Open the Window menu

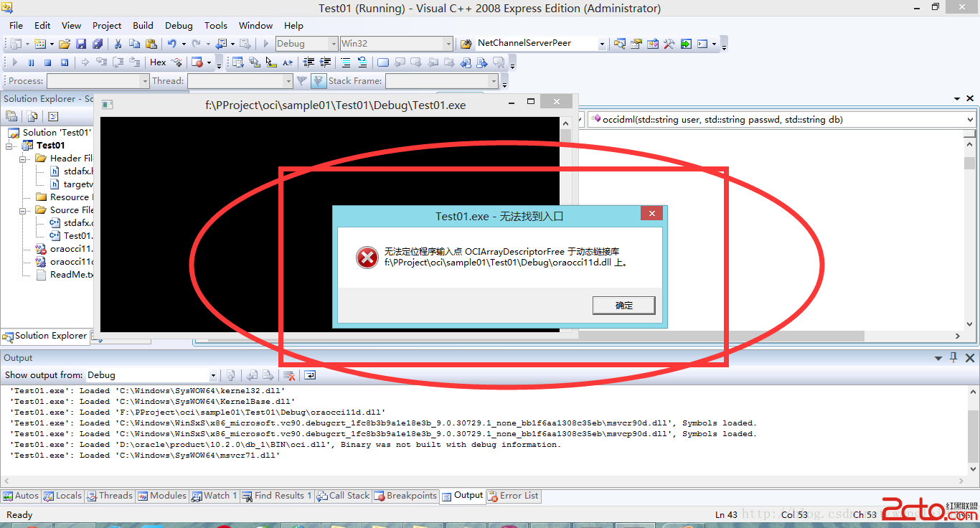[x=255, y=26]
